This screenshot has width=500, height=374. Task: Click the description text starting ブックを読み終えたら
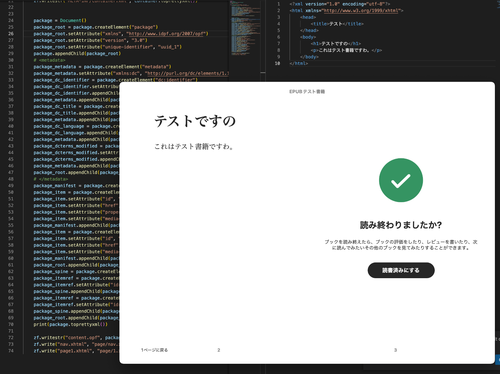[401, 245]
